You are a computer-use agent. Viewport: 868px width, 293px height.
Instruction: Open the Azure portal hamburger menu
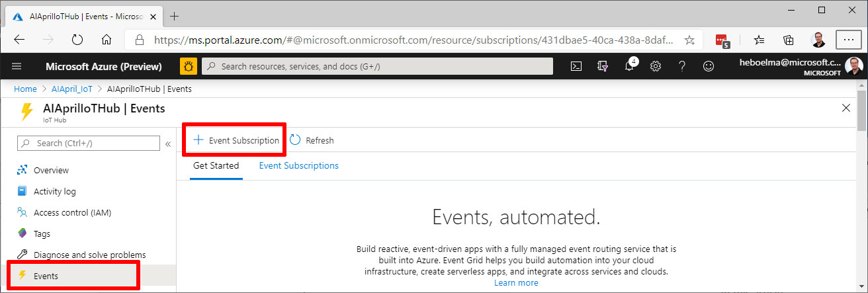tap(17, 66)
